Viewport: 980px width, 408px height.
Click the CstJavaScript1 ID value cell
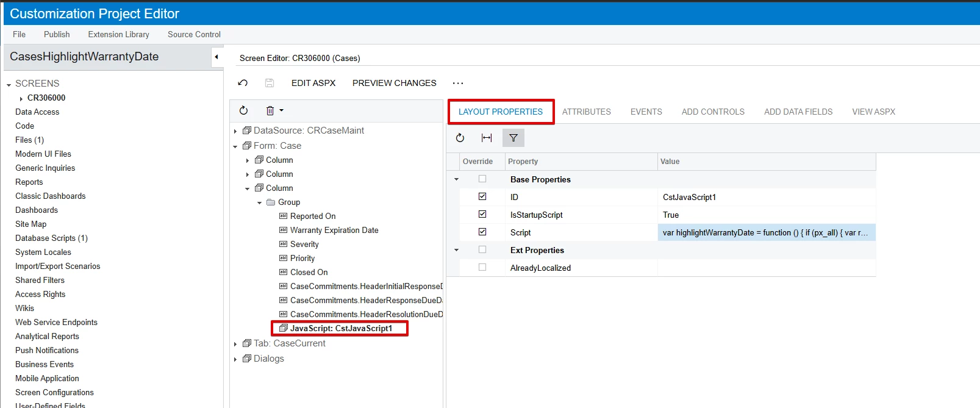tap(767, 197)
